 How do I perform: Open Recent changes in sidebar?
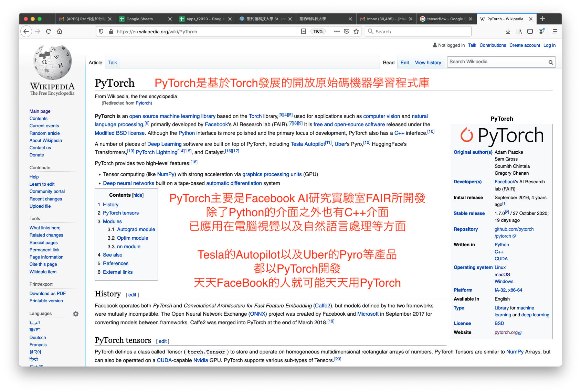point(46,199)
